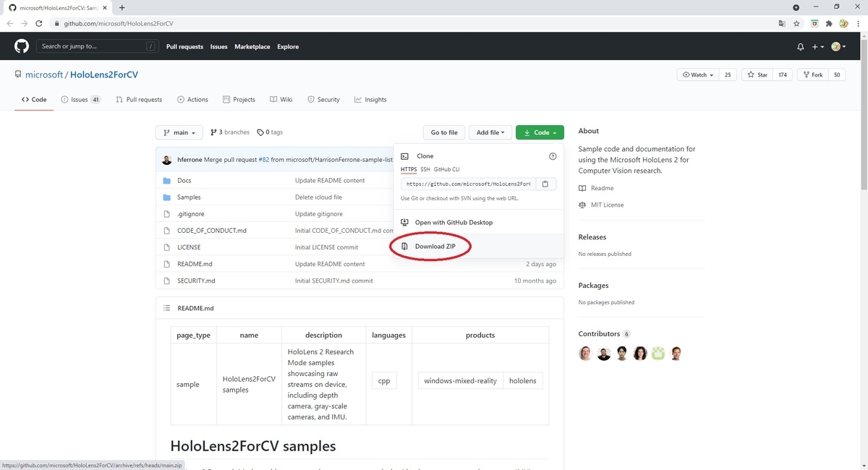The width and height of the screenshot is (868, 470).
Task: Open the Samples folder
Action: coord(189,197)
